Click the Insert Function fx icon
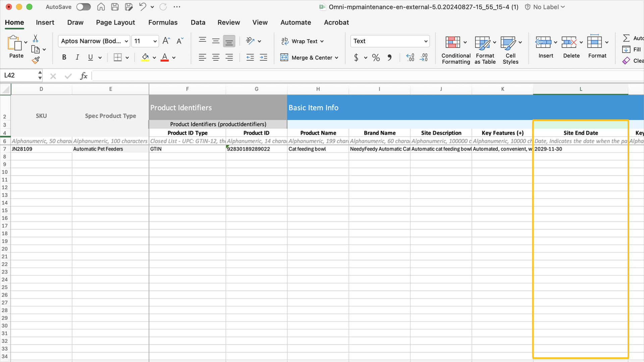Viewport: 644px width, 362px height. [x=84, y=76]
